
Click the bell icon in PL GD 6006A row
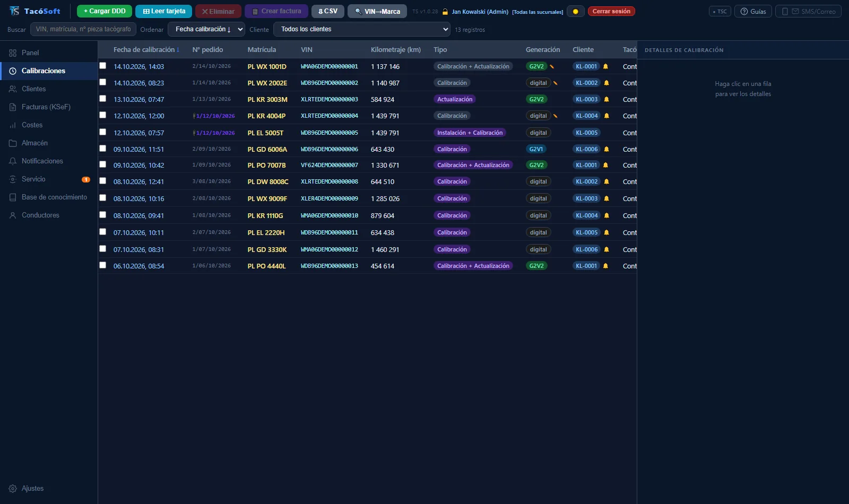point(607,149)
